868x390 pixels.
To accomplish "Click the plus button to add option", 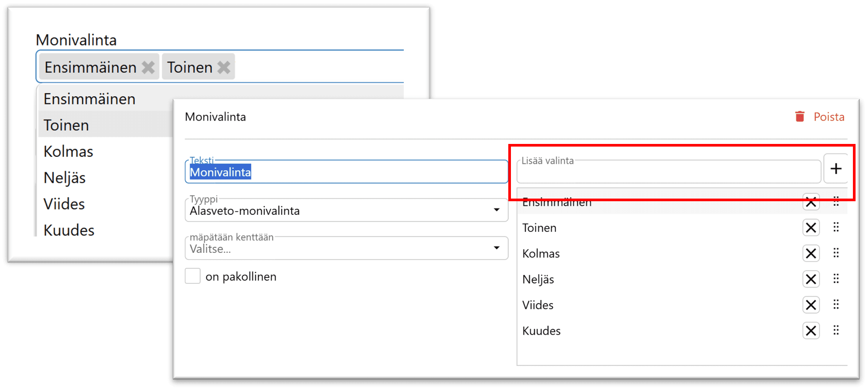I will click(836, 168).
